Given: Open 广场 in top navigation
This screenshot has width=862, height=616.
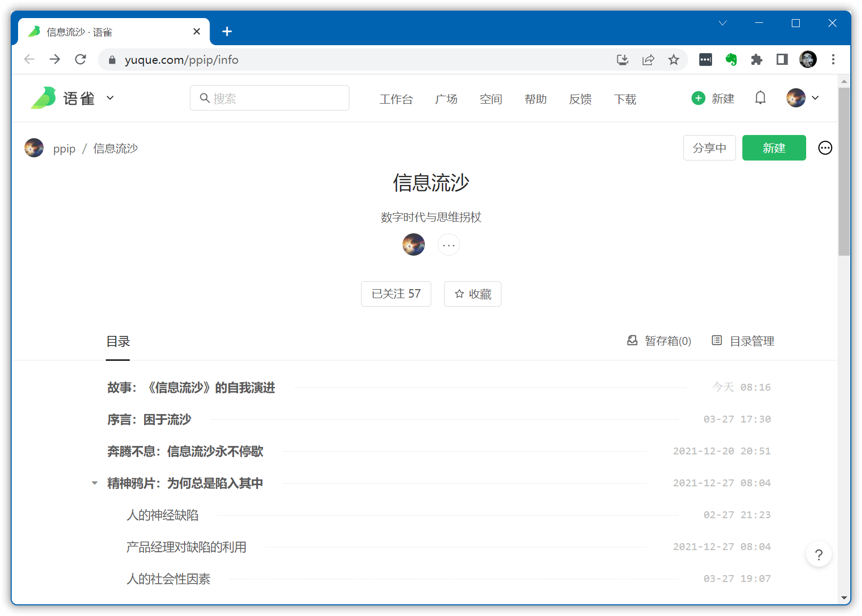Looking at the screenshot, I should [x=446, y=99].
